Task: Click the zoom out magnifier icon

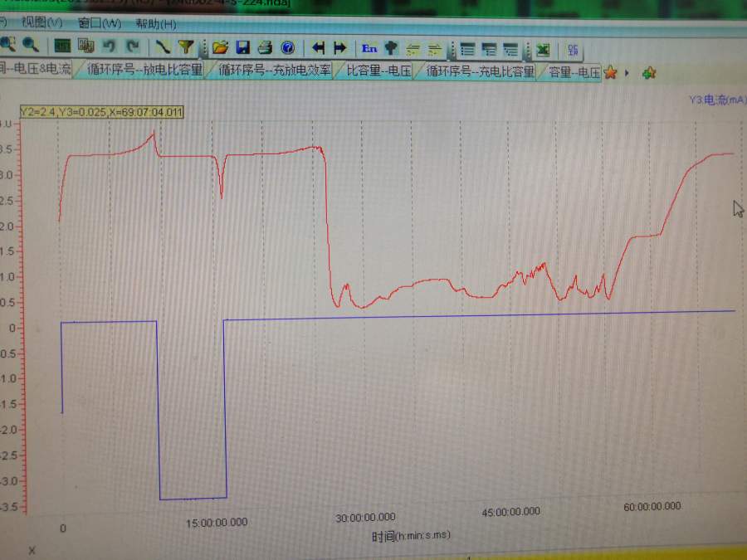Action: pyautogui.click(x=31, y=46)
